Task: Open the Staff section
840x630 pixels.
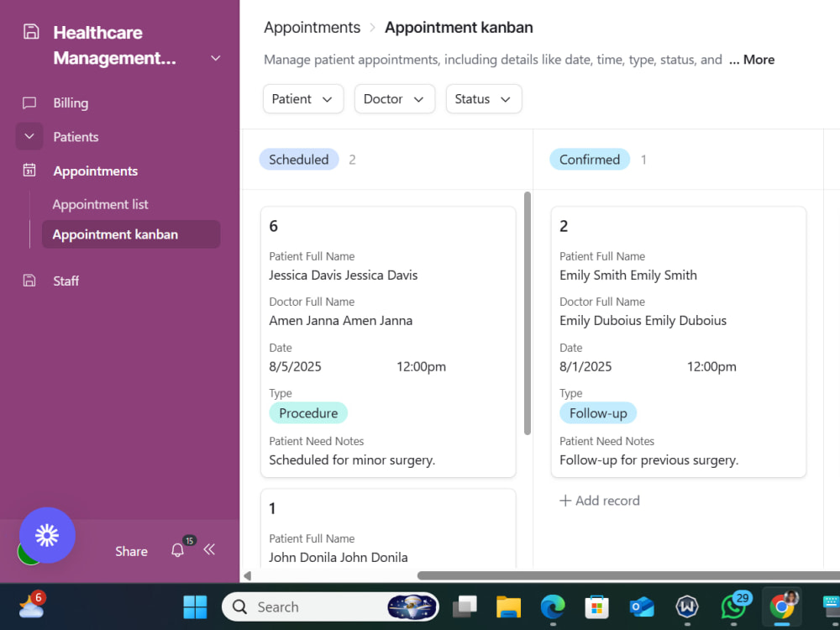Action: (x=66, y=281)
